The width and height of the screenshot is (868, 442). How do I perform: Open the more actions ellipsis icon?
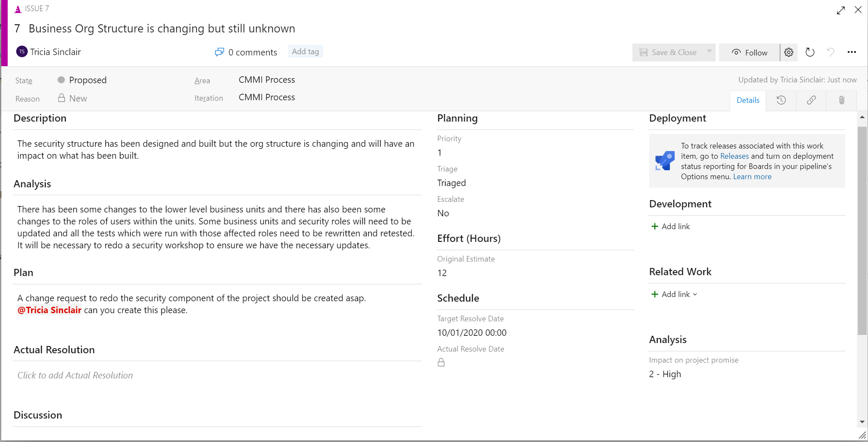coord(852,52)
